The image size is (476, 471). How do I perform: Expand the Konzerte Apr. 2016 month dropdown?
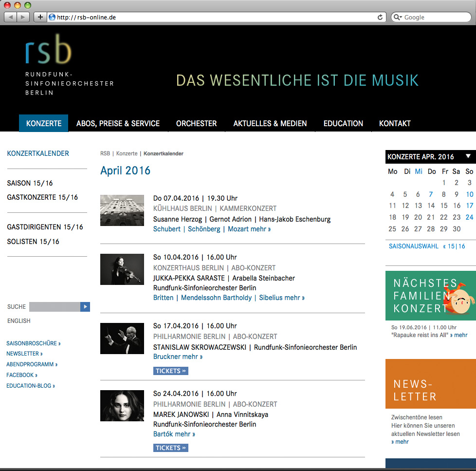(468, 156)
